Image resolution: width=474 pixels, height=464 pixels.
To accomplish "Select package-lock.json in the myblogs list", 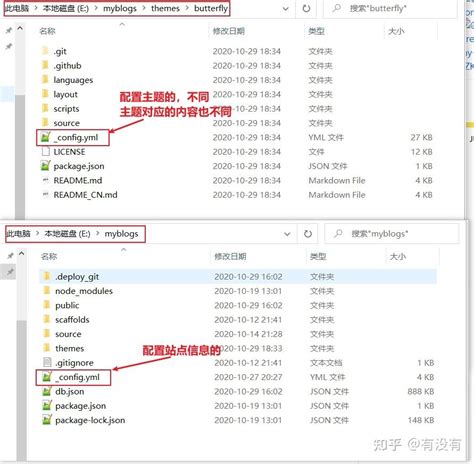I will coord(90,420).
